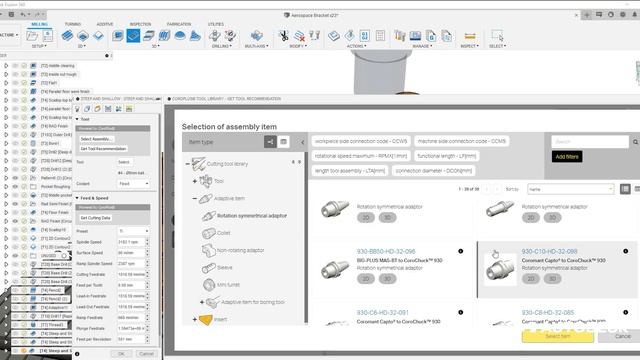Collapse the Adaptive item node
The width and height of the screenshot is (640, 360).
pos(195,198)
